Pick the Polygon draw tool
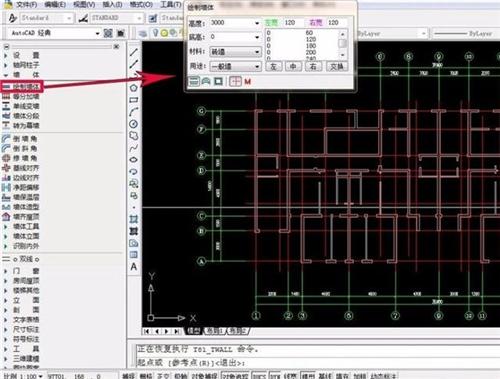The height and width of the screenshot is (379, 500). pos(134,88)
